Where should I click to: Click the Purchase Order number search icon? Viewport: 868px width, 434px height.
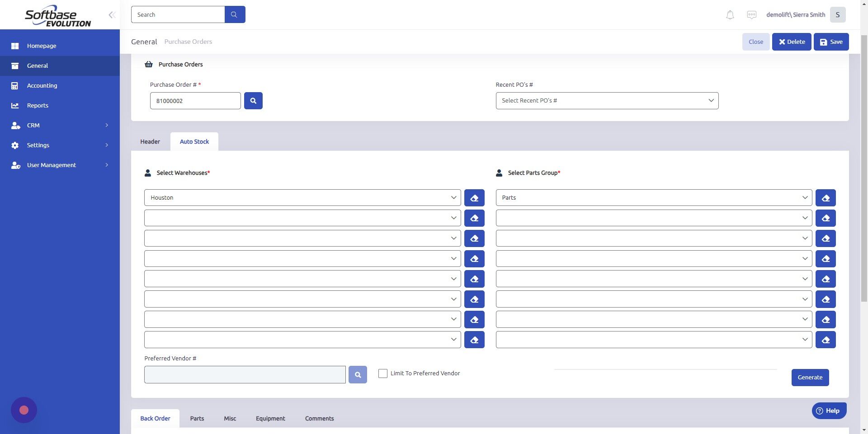tap(253, 100)
